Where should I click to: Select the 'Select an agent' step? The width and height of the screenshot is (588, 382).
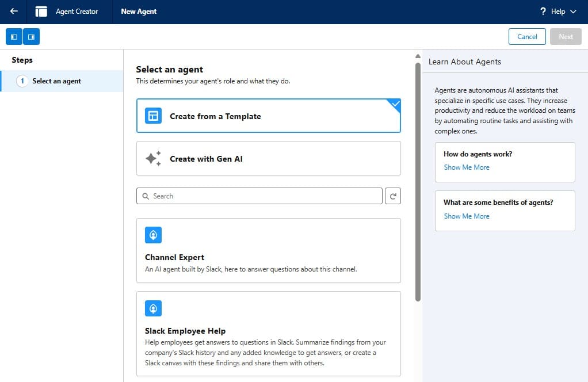(x=56, y=81)
